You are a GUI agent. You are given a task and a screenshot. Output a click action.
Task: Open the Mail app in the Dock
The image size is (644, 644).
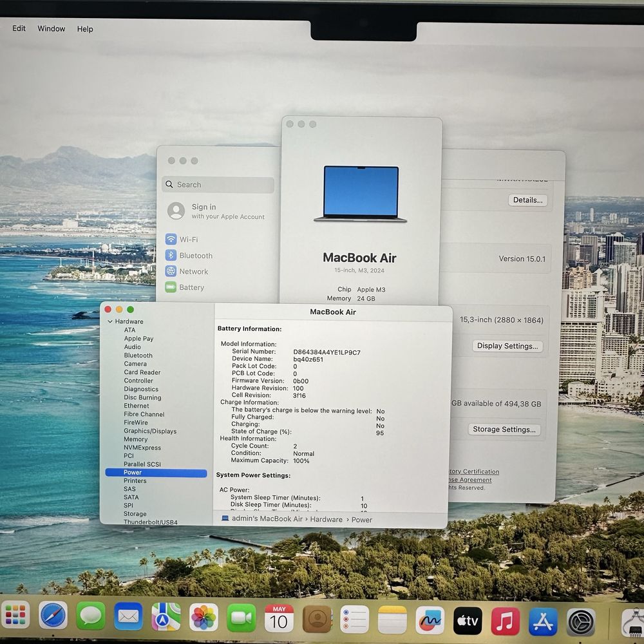[x=129, y=616]
